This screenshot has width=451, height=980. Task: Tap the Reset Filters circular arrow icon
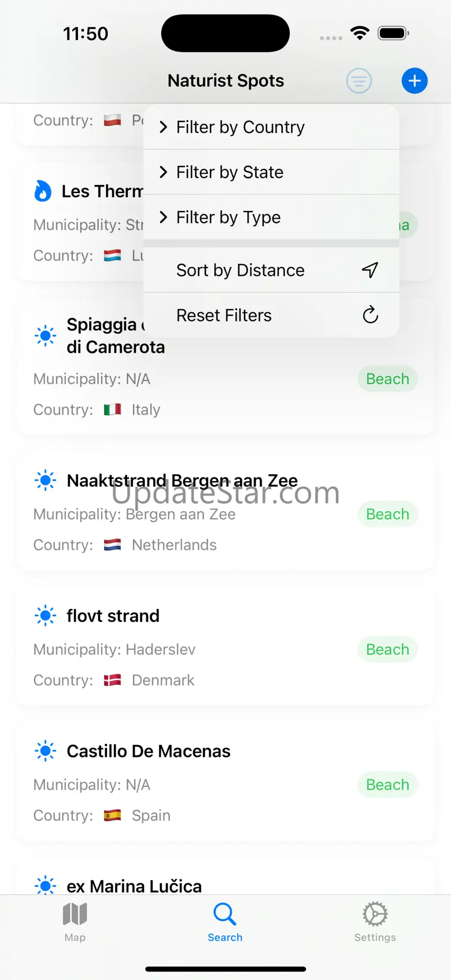tap(370, 315)
